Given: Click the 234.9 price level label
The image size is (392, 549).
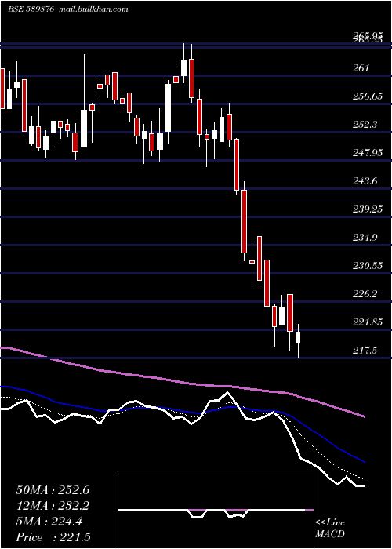Looking at the screenshot, I should [365, 238].
